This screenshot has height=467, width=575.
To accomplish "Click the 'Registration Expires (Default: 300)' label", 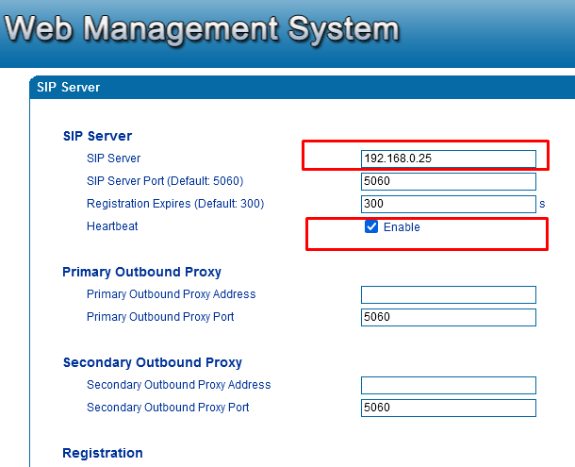I will tap(175, 204).
